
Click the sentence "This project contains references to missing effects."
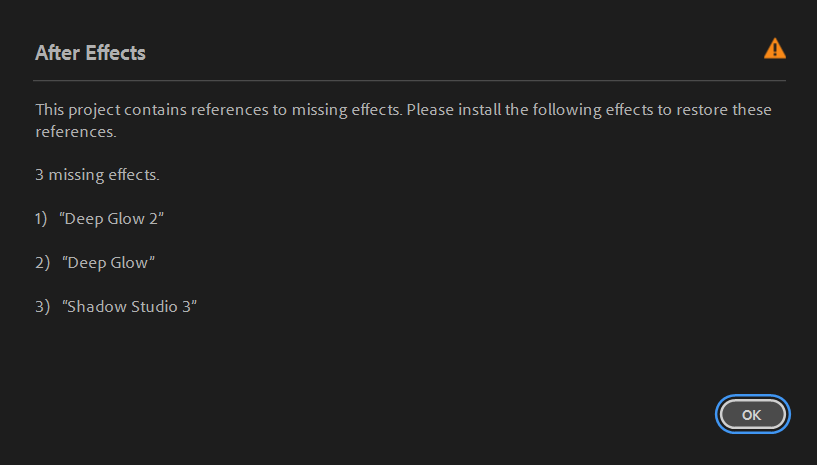click(219, 109)
